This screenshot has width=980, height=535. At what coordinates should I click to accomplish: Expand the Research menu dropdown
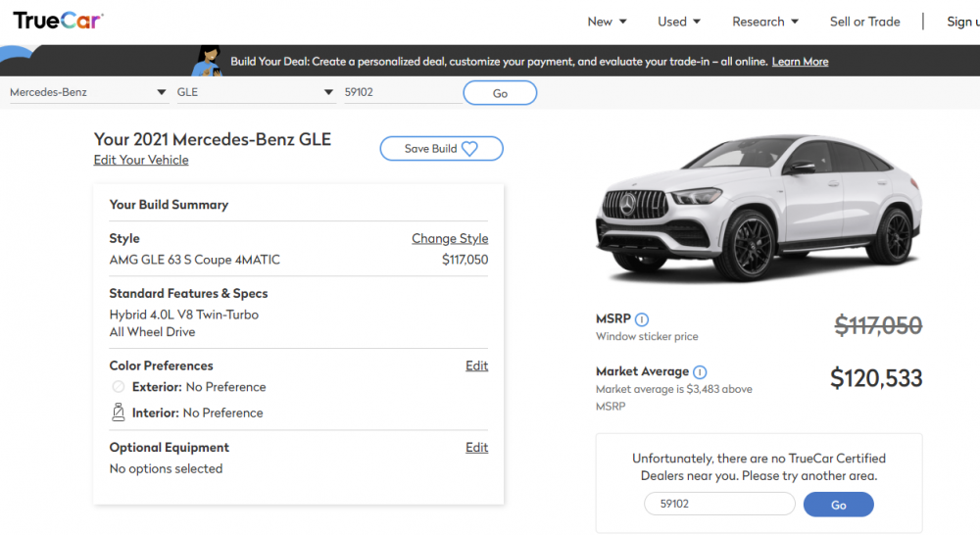(765, 22)
